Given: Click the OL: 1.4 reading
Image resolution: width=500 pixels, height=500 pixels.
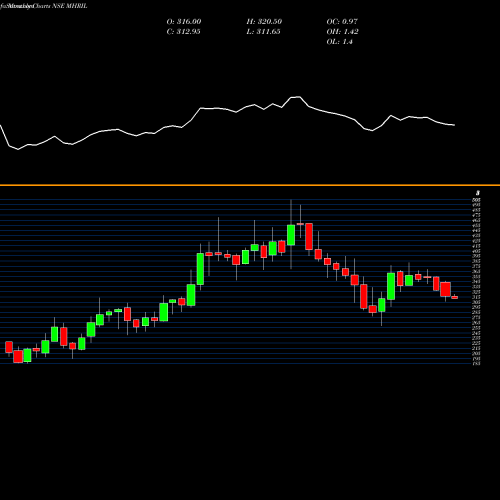Looking at the screenshot, I should click(339, 42).
